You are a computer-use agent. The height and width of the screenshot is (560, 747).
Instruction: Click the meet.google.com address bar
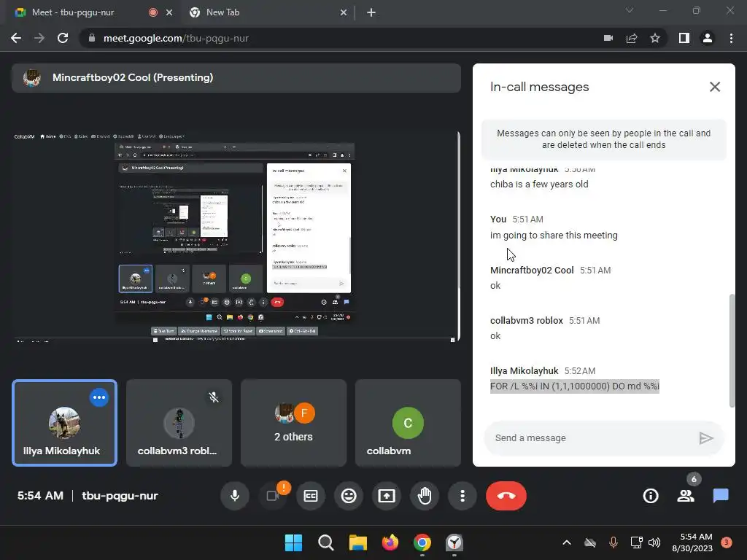[343, 38]
